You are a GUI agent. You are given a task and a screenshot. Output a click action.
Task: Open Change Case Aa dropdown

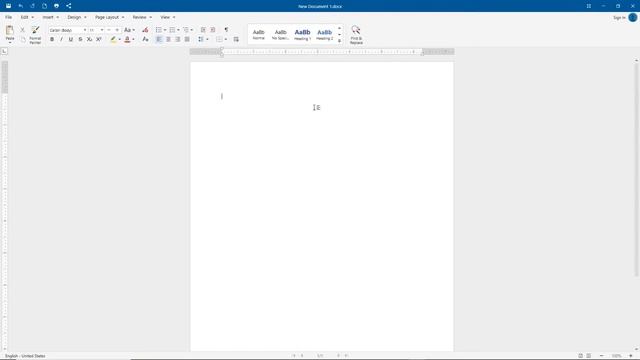point(129,30)
